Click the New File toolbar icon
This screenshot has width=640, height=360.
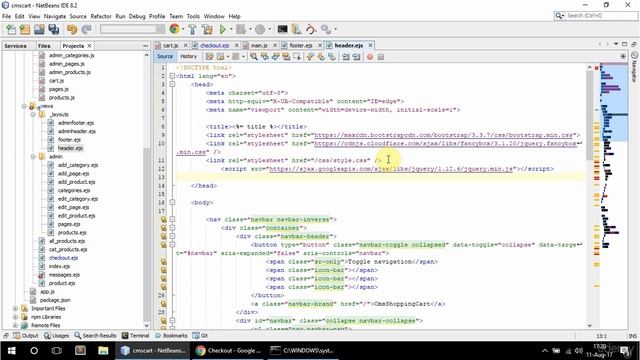pyautogui.click(x=11, y=29)
